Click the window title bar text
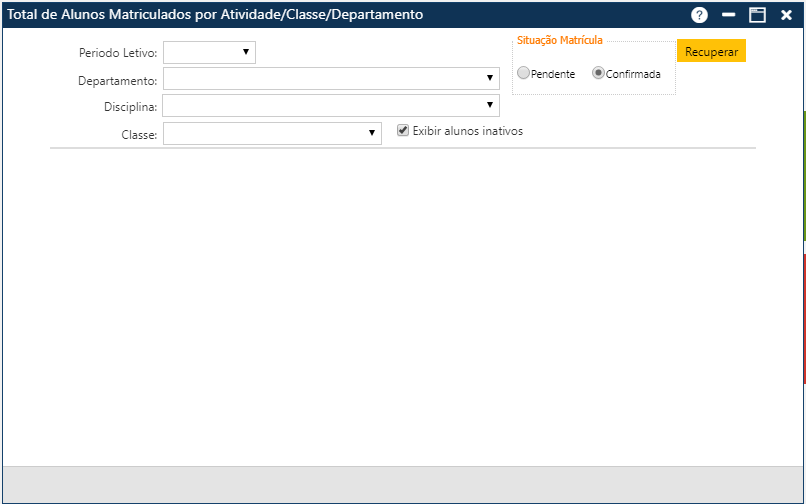The width and height of the screenshot is (806, 504). pyautogui.click(x=215, y=15)
